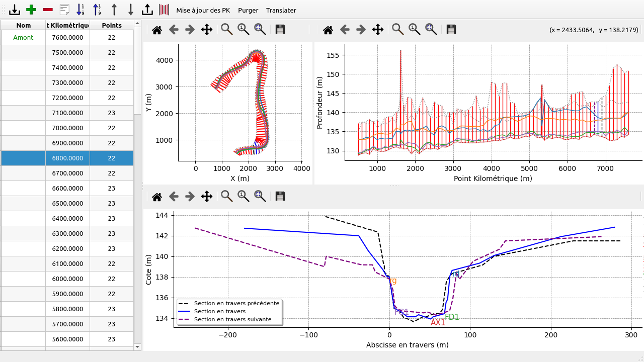This screenshot has width=644, height=362.
Task: Activate pan tool in cross-section plot toolbar
Action: [x=207, y=197]
